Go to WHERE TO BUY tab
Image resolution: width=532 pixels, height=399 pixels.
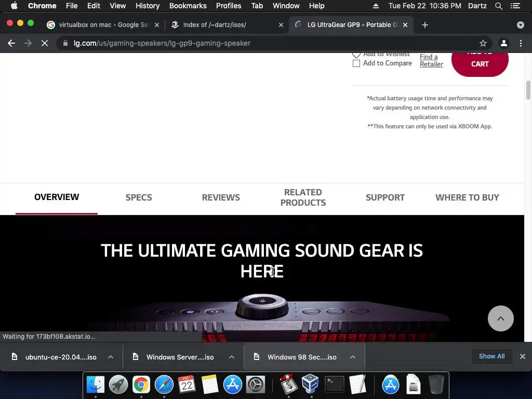click(467, 197)
